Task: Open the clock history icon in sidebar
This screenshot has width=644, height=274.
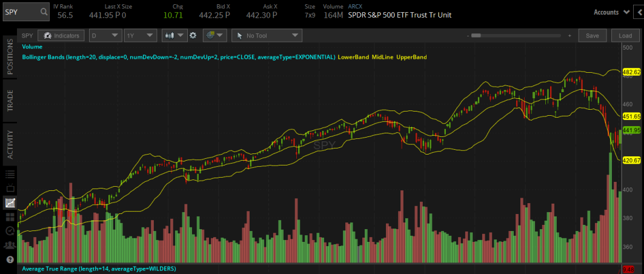Action: click(x=10, y=231)
